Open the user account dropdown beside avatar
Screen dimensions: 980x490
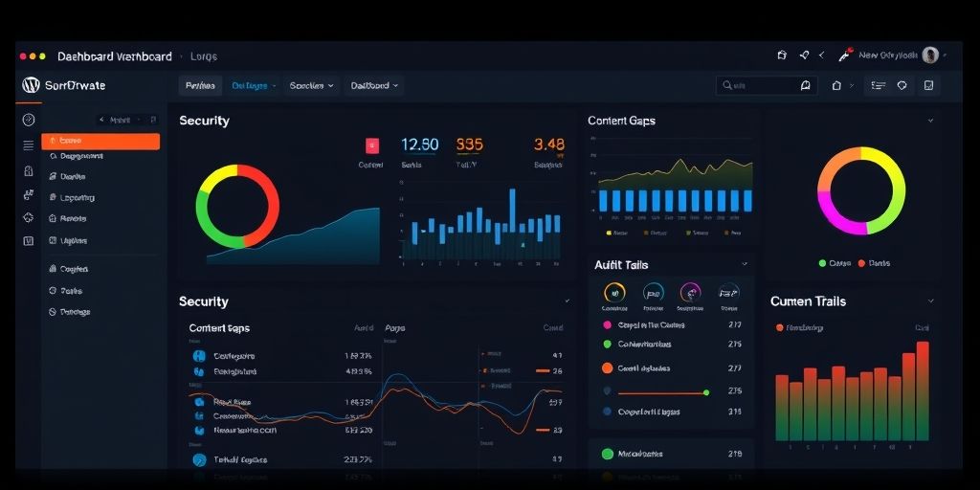[x=946, y=56]
